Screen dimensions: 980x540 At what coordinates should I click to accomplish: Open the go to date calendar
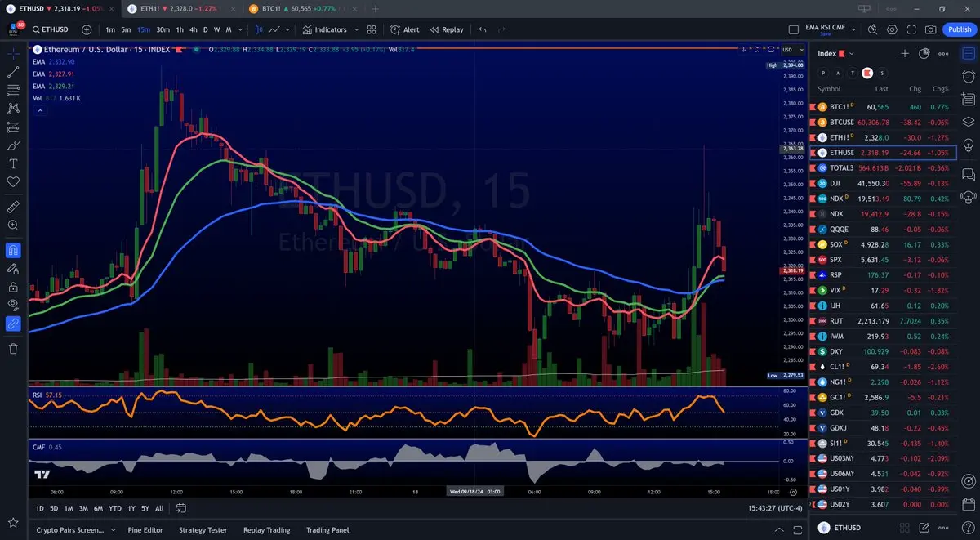pyautogui.click(x=180, y=508)
